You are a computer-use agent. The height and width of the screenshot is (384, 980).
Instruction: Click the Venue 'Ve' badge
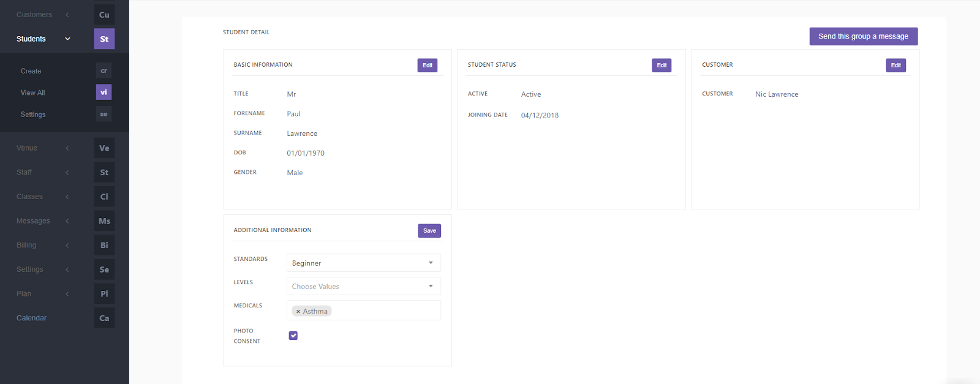(104, 148)
